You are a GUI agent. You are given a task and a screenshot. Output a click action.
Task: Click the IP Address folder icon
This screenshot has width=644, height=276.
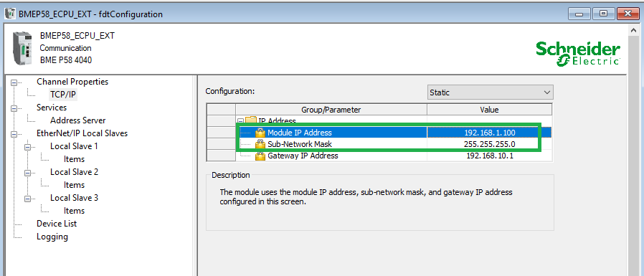point(251,121)
